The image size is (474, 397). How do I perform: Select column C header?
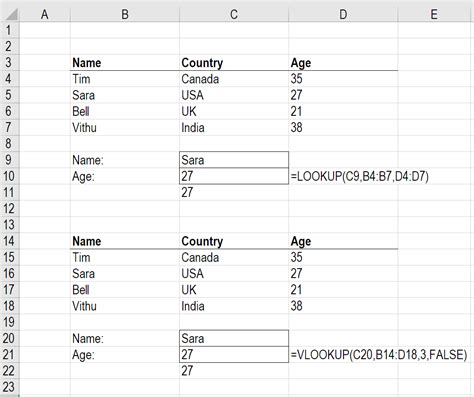[x=234, y=14]
